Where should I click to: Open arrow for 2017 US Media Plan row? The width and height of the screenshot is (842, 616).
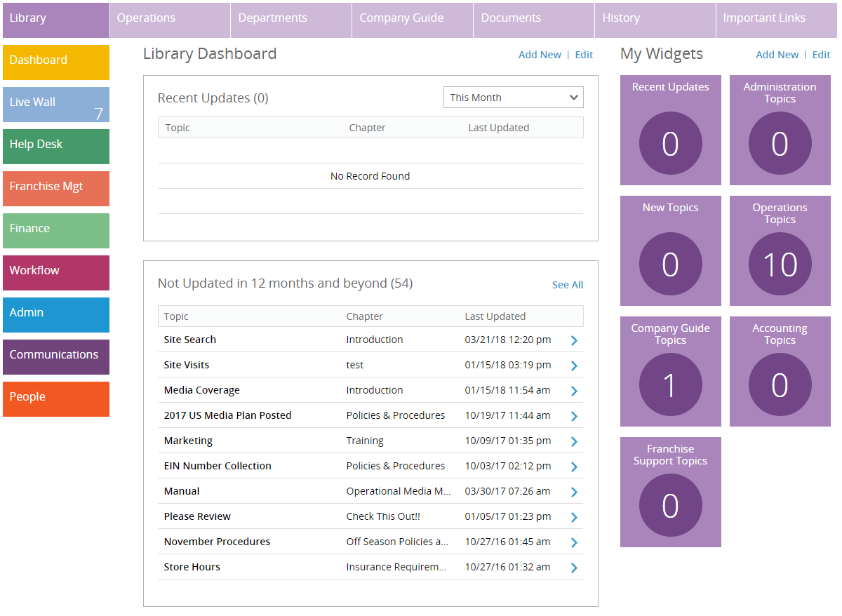tap(574, 416)
